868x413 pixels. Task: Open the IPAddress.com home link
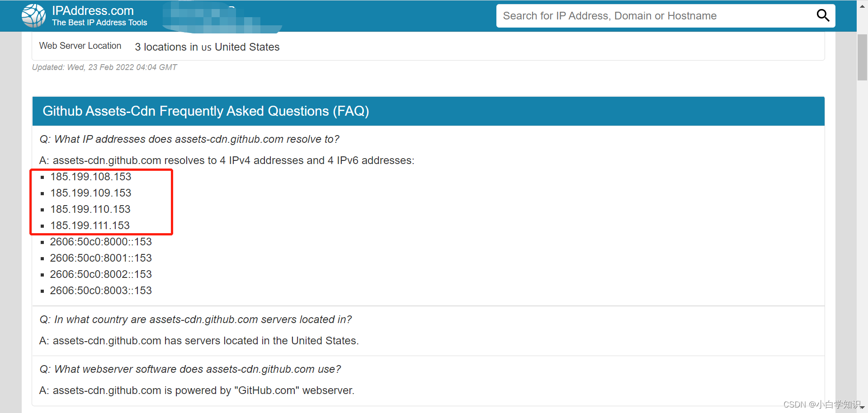(x=93, y=11)
